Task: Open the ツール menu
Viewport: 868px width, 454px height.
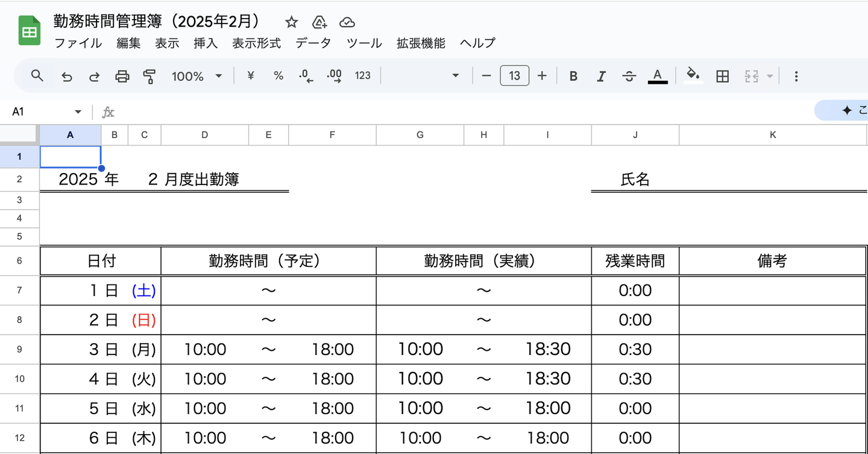Action: (x=364, y=43)
